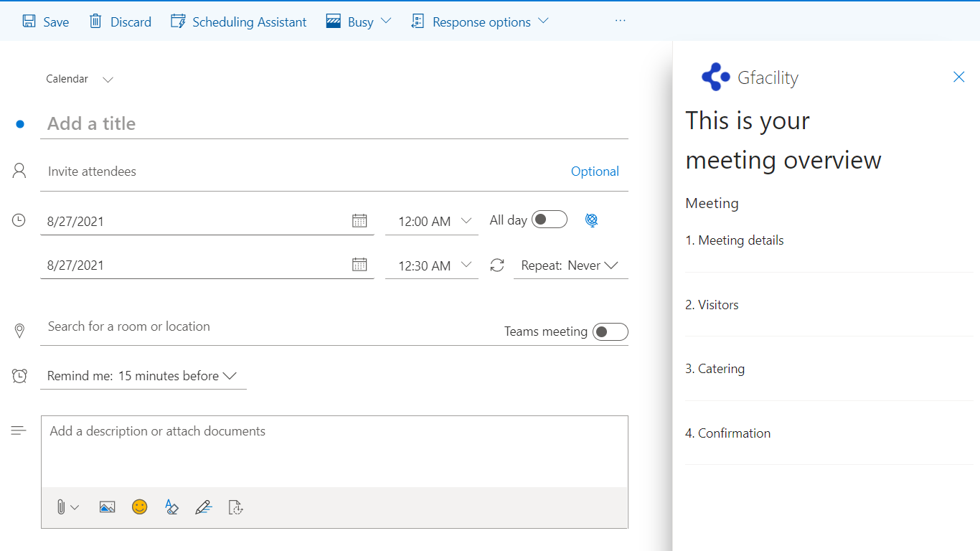The width and height of the screenshot is (980, 551).
Task: Show formatting options with the pen icon
Action: [204, 507]
